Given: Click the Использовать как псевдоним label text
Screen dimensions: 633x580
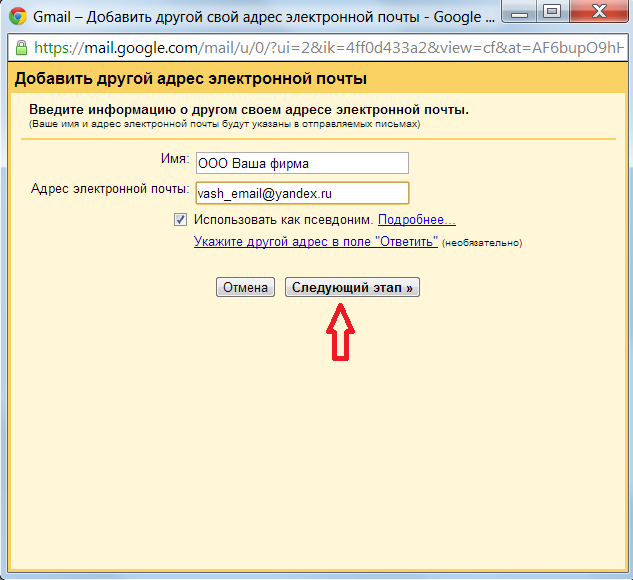Looking at the screenshot, I should click(x=283, y=220).
